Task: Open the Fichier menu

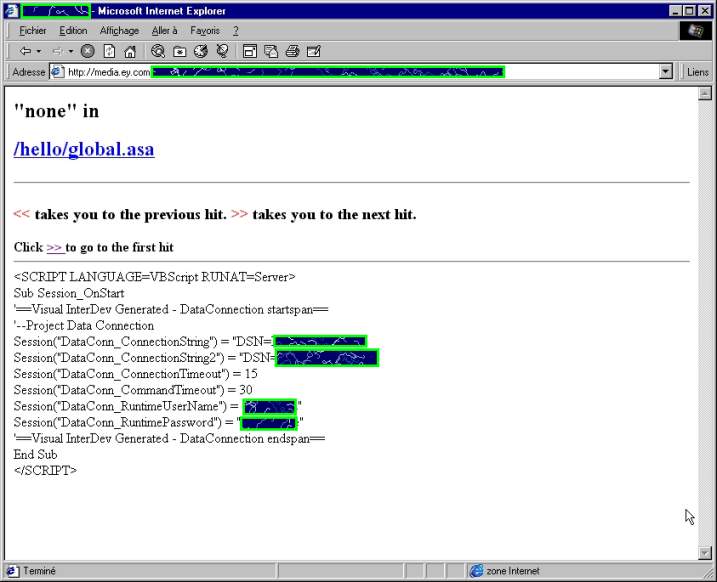Action: (x=32, y=31)
